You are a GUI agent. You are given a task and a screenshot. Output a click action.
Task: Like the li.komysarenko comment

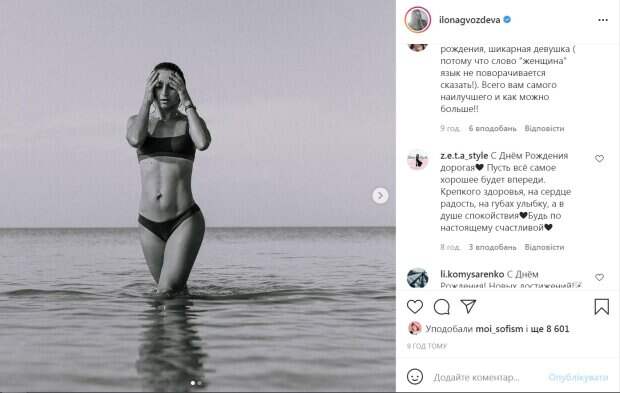pos(599,277)
